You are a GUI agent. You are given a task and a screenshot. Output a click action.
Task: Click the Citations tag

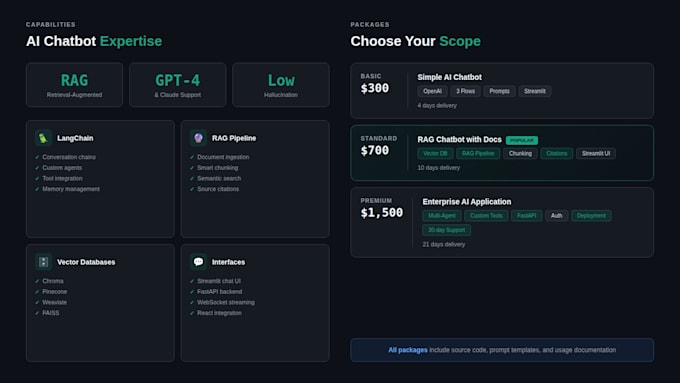[x=556, y=154]
